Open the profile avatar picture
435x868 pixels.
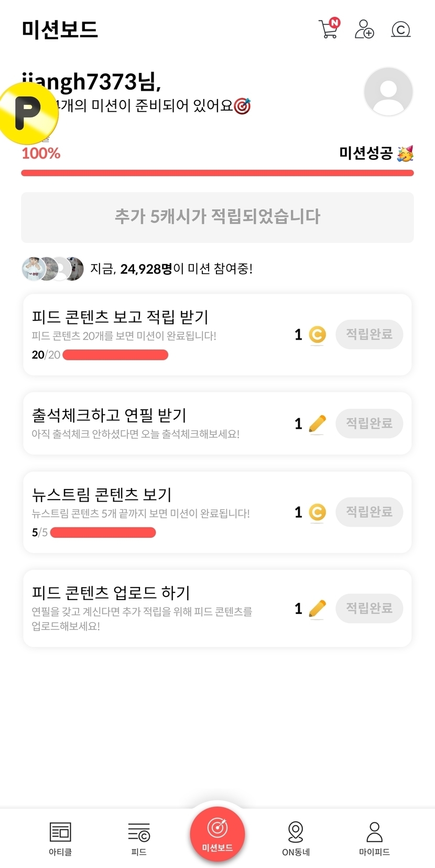388,92
